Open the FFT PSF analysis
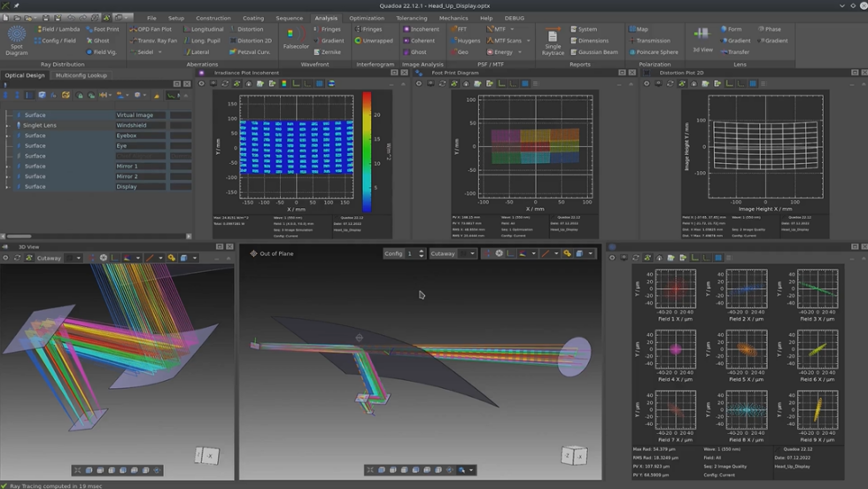The height and width of the screenshot is (489, 868). [x=459, y=29]
